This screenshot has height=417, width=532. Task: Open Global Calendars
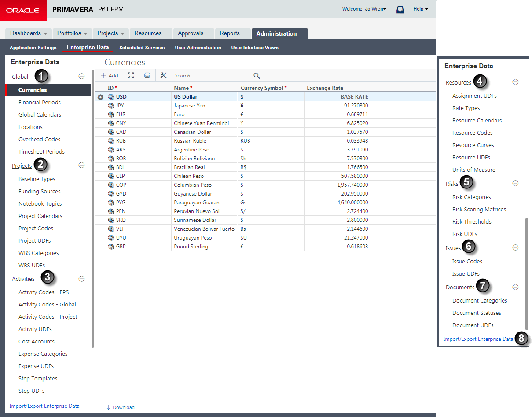pos(40,114)
